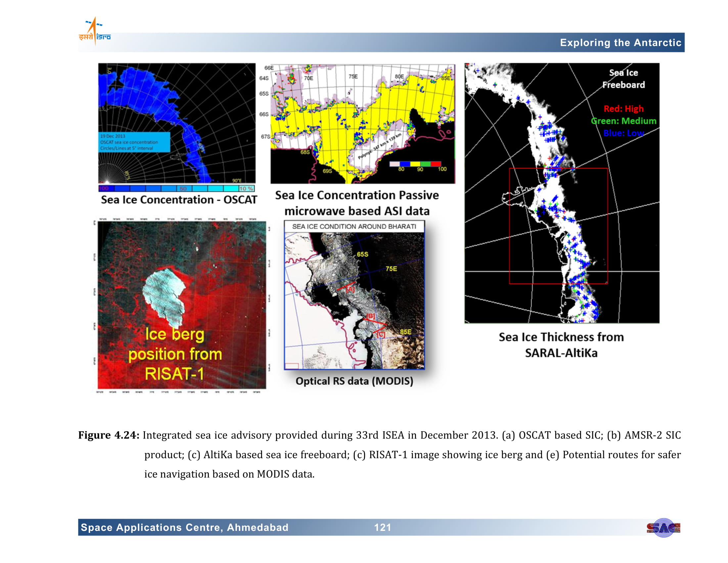Click the 'Blue: Low' legend entry
728x563 pixels.
point(623,133)
